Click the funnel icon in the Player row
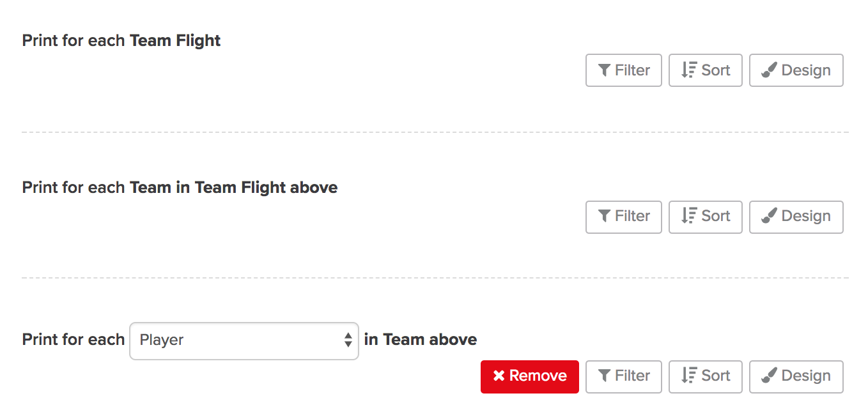The width and height of the screenshot is (868, 405). (x=604, y=376)
